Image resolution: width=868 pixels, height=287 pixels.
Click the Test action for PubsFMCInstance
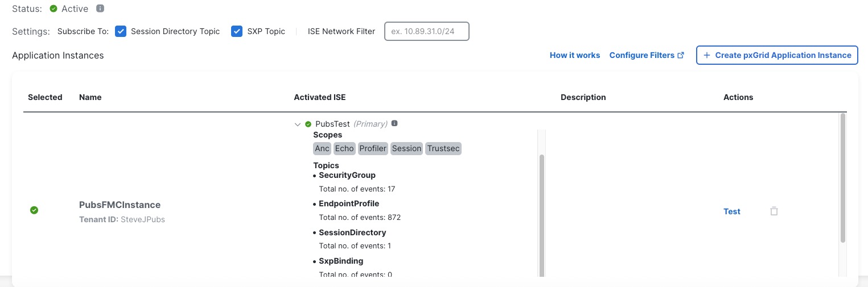[x=731, y=211]
